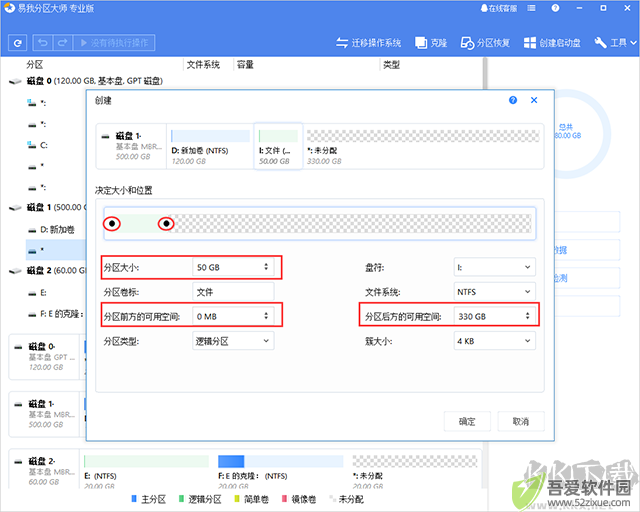
Task: Select the 磁盘 0 GPT disk map card
Action: tap(44, 357)
